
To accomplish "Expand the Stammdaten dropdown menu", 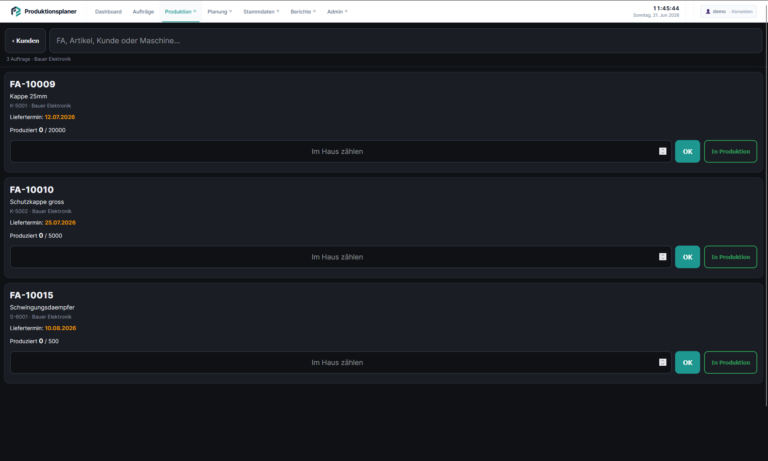I will click(261, 12).
